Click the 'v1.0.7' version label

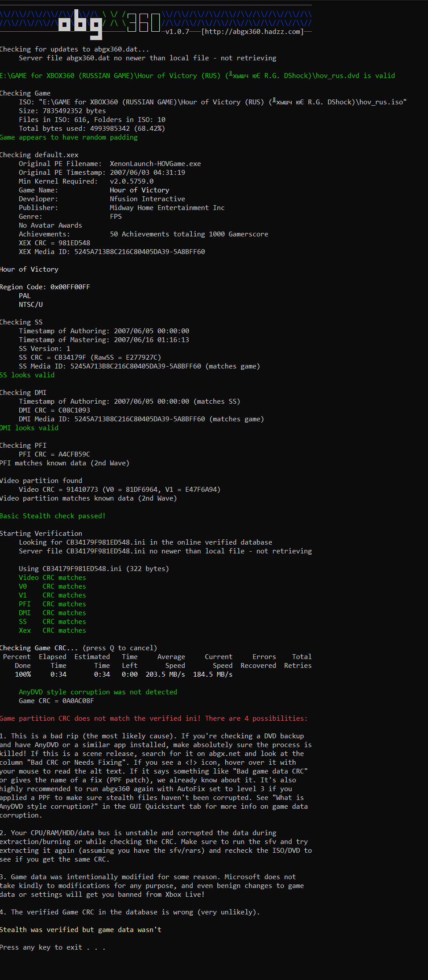click(177, 32)
